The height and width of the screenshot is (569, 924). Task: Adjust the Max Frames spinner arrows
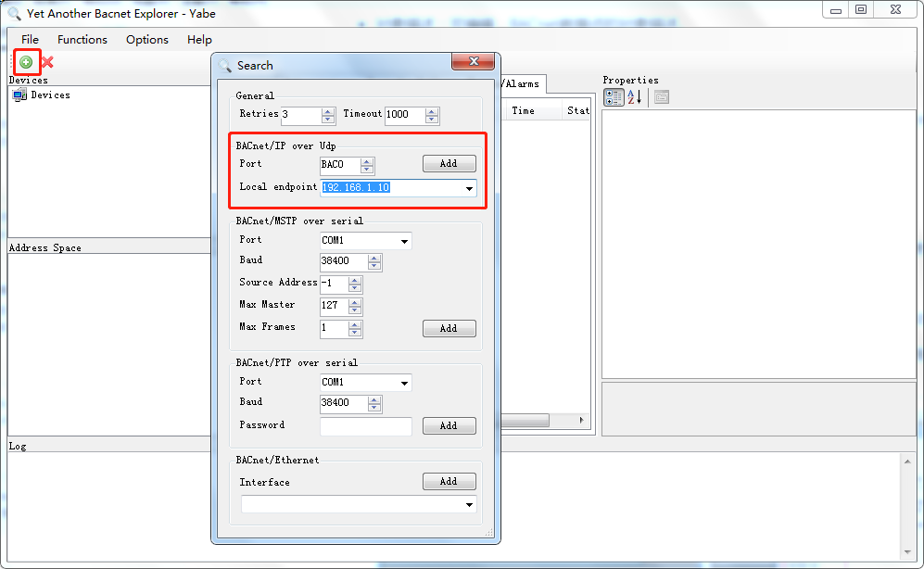(x=355, y=329)
